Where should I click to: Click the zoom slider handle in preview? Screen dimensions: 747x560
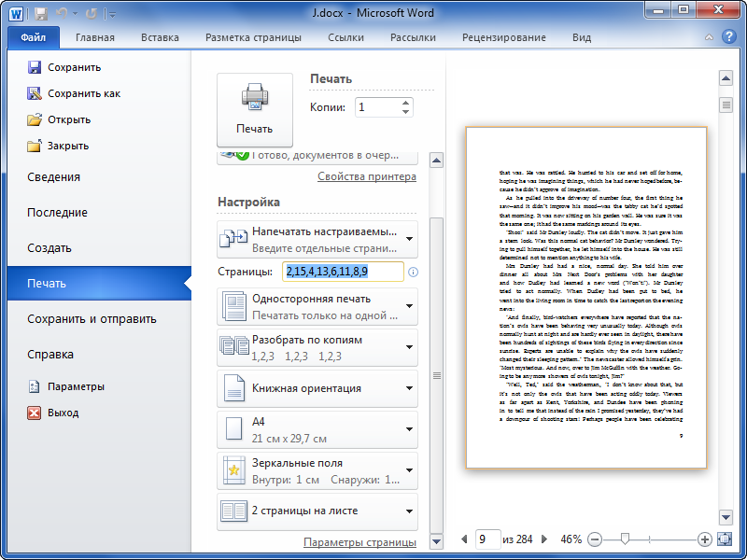(x=625, y=539)
